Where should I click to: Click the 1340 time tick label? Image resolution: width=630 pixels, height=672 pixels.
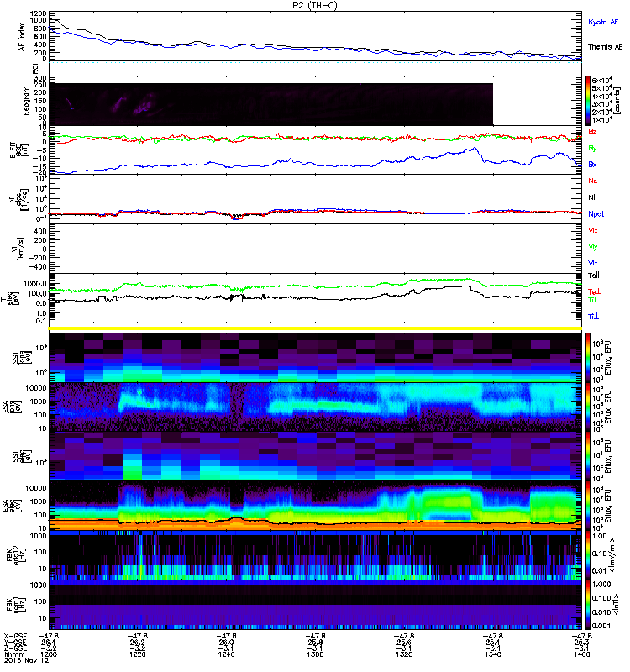coord(493,654)
